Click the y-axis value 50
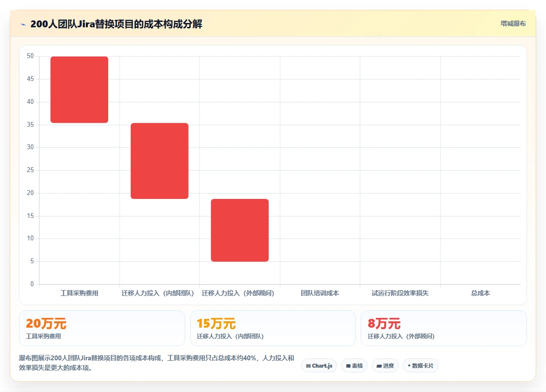Viewport: 546px width, 392px height. tap(30, 56)
